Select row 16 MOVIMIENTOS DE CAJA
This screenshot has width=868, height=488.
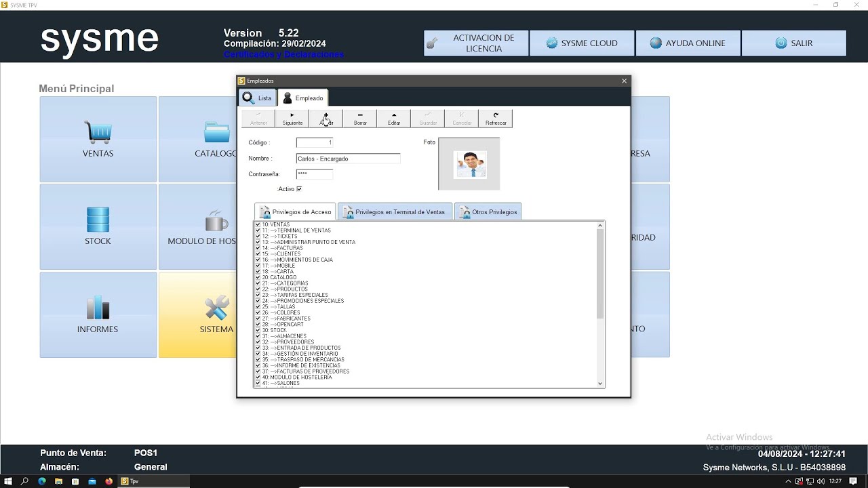297,260
